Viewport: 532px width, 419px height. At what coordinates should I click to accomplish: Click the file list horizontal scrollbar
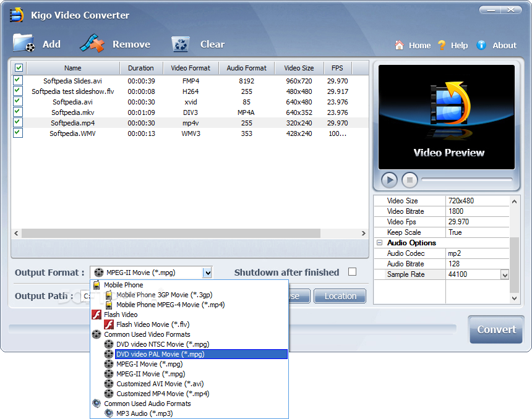(171, 233)
